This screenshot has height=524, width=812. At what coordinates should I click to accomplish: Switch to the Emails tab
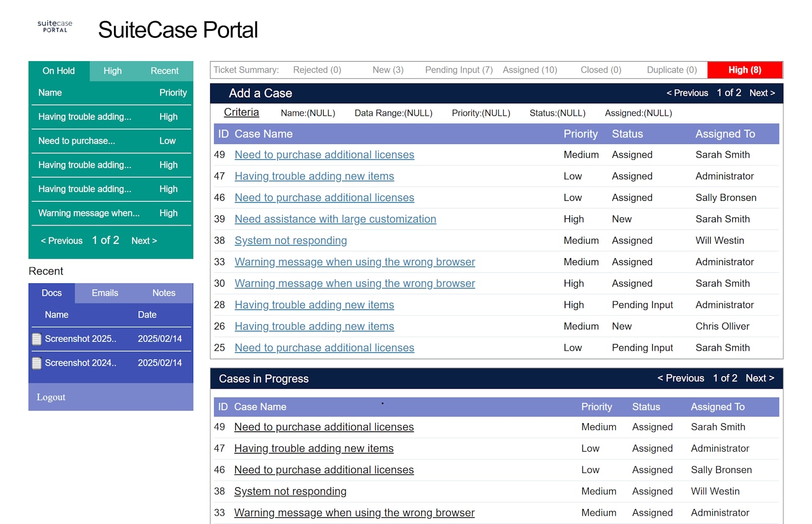pos(104,293)
